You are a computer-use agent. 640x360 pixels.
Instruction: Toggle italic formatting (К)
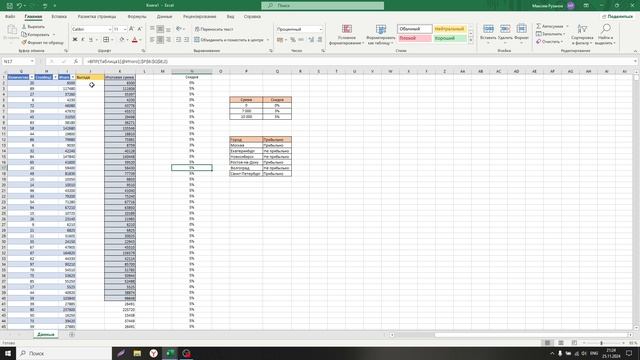click(x=83, y=40)
